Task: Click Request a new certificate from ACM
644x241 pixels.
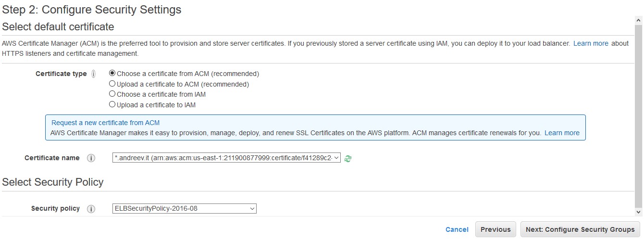Action: point(105,123)
